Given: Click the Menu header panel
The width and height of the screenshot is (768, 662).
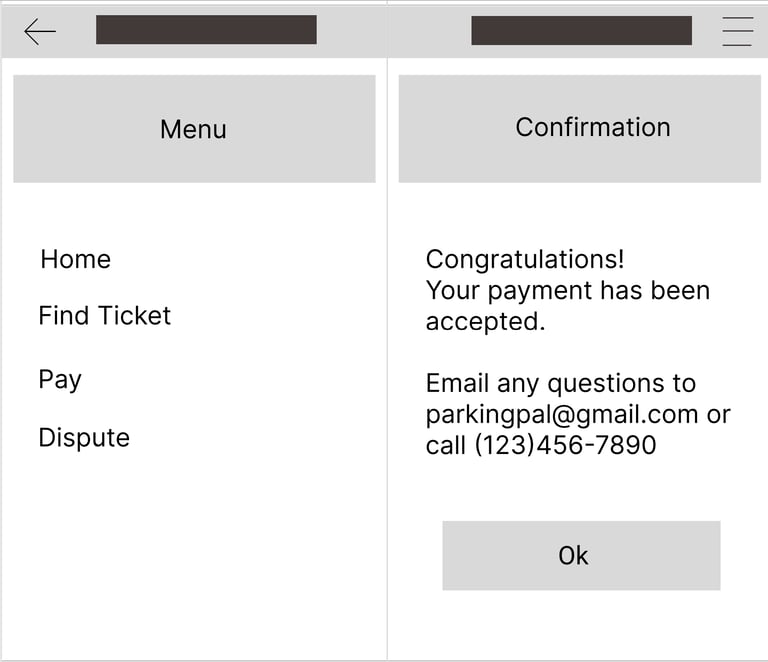Looking at the screenshot, I should pyautogui.click(x=194, y=129).
